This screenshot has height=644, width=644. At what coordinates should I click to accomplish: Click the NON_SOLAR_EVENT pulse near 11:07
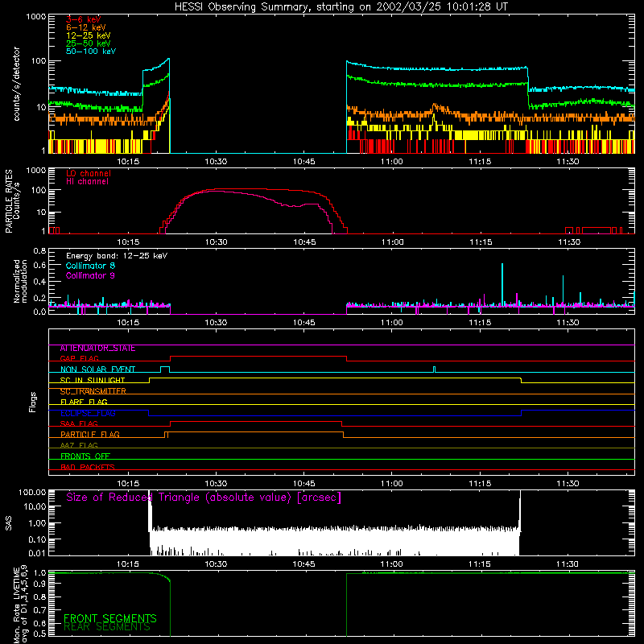click(435, 369)
